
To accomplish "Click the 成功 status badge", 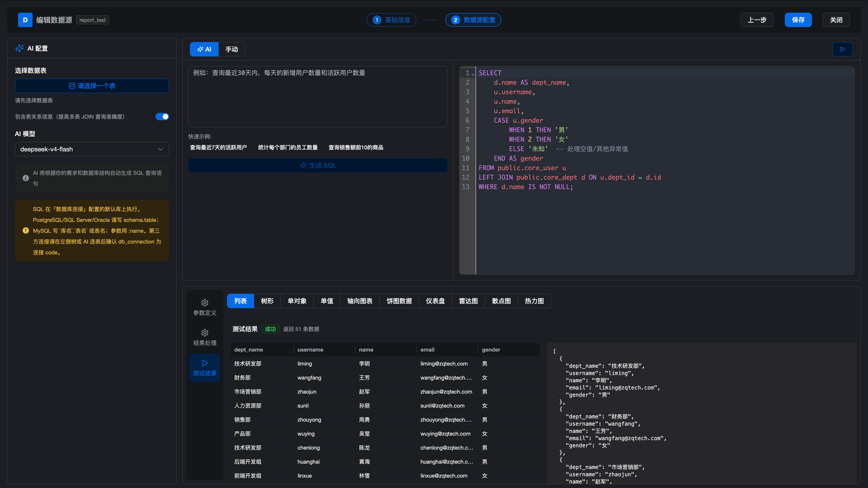I will click(270, 329).
